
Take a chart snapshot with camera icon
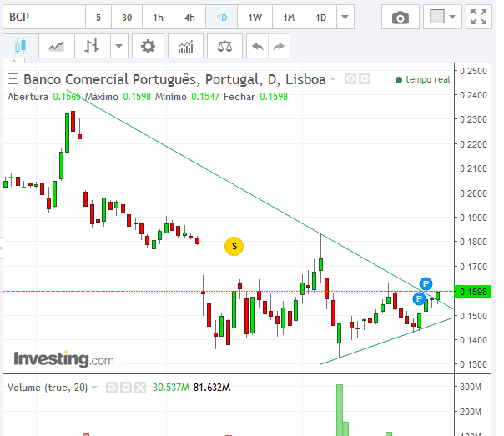tap(401, 17)
